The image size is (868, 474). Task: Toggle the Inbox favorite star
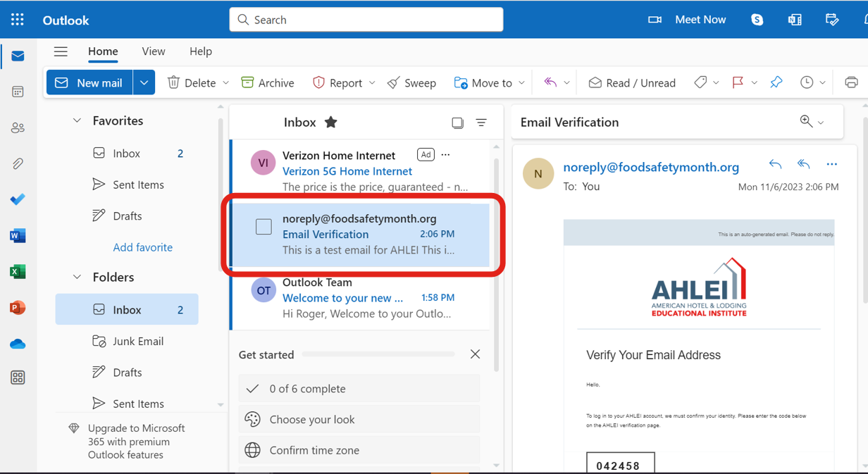click(330, 122)
